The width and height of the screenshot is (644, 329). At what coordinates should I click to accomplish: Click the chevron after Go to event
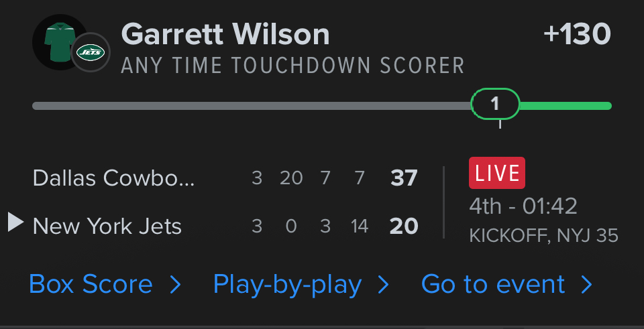coord(587,285)
